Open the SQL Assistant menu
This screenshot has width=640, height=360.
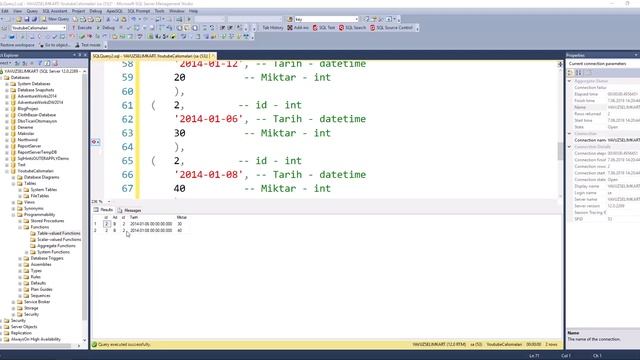coord(55,11)
